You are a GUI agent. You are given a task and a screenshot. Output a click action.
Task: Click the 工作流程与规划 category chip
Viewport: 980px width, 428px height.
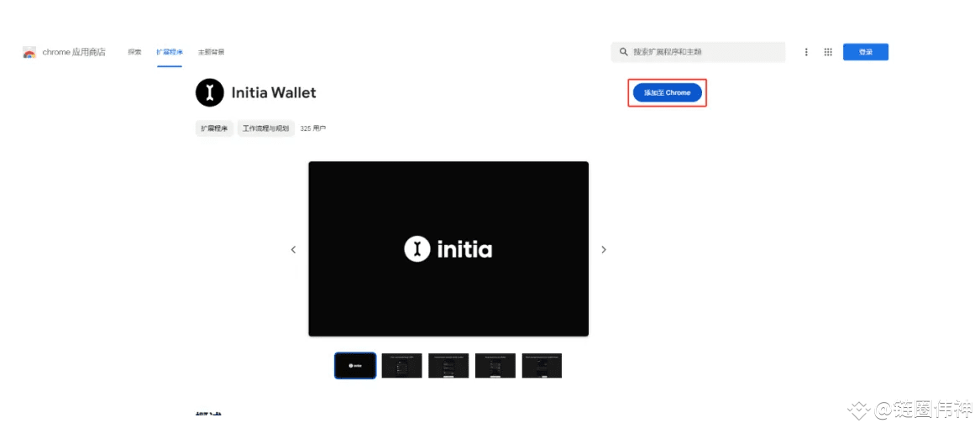coord(265,128)
